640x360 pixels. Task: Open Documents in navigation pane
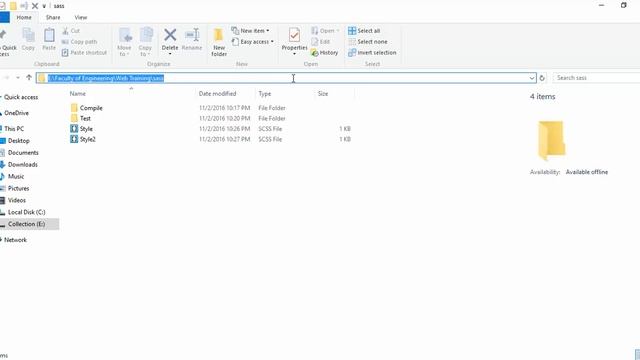(23, 153)
